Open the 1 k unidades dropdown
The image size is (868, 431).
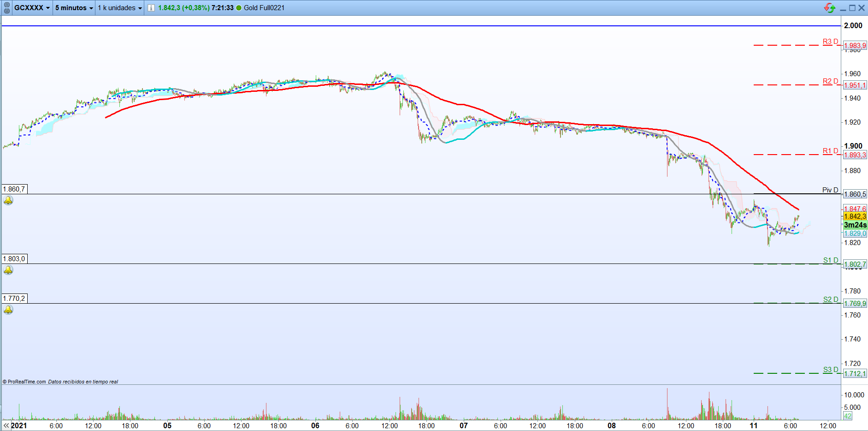(x=120, y=8)
